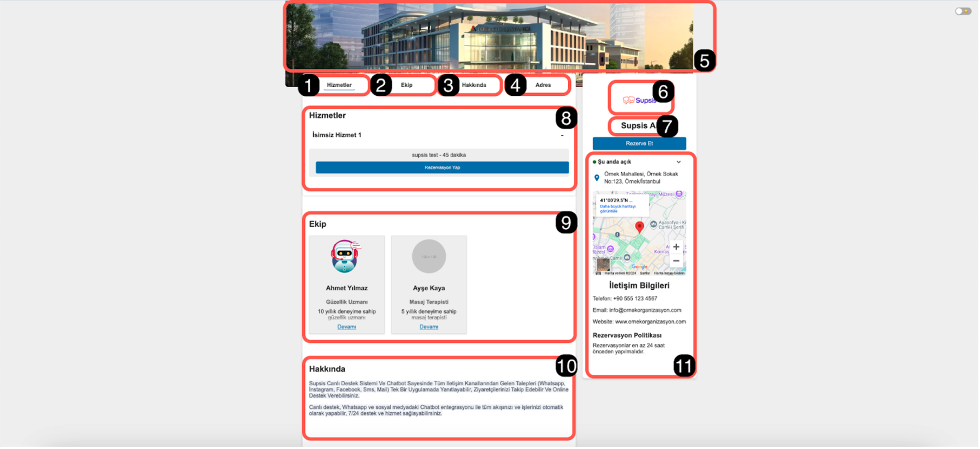This screenshot has height=449, width=980.
Task: Click the blue address location icon
Action: pyautogui.click(x=598, y=178)
